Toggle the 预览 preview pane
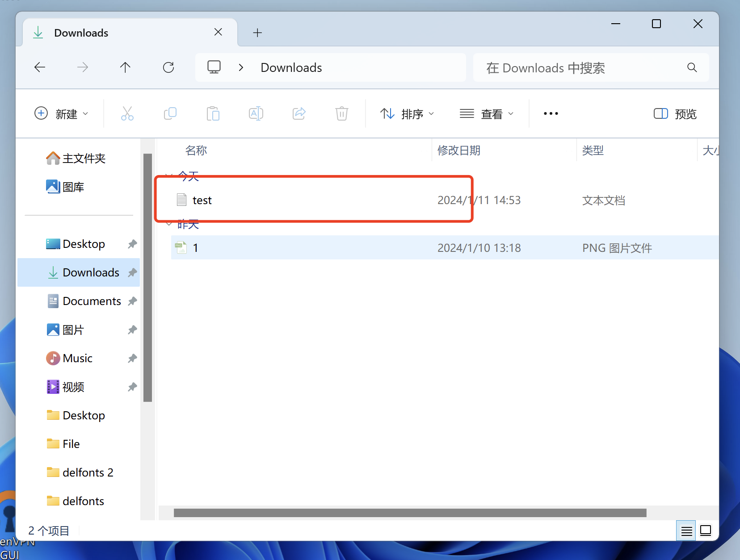740x560 pixels. (675, 114)
